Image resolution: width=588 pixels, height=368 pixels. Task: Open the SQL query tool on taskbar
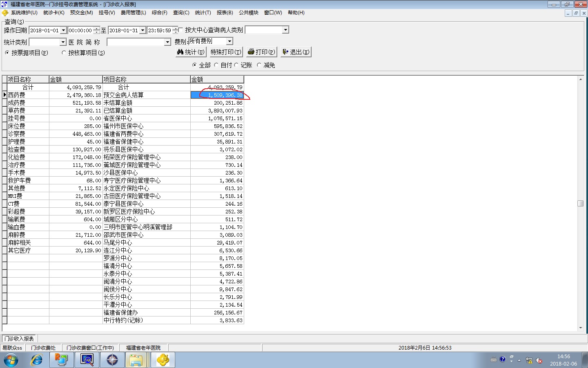click(87, 360)
